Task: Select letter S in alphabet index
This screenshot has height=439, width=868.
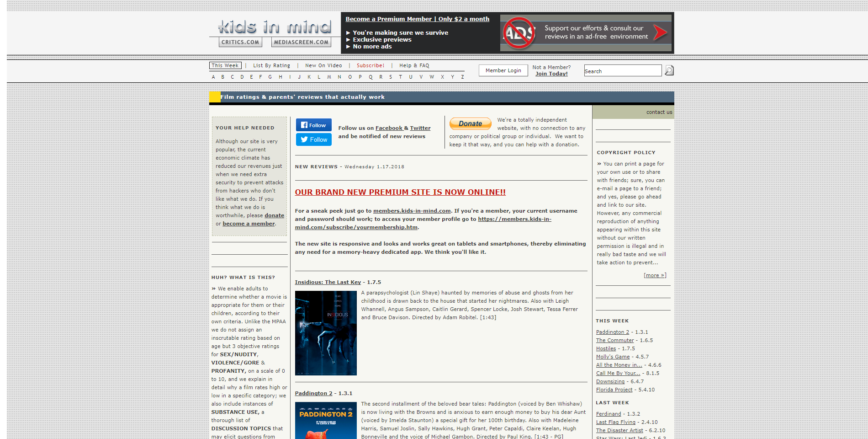Action: [391, 77]
